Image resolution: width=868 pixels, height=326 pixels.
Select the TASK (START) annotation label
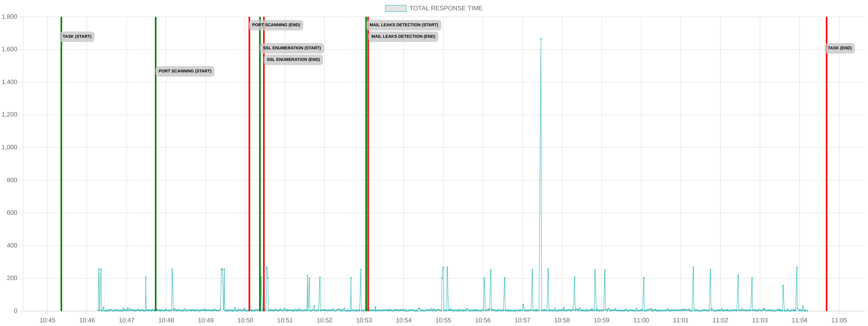tap(77, 36)
